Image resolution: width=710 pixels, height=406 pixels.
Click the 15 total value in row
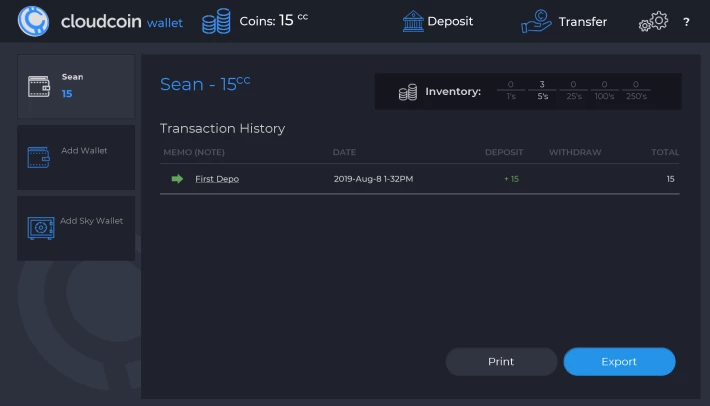pyautogui.click(x=671, y=179)
